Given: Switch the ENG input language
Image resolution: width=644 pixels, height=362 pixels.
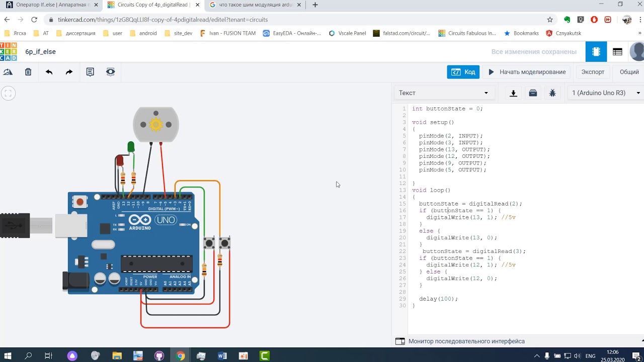Looking at the screenshot, I should [591, 356].
